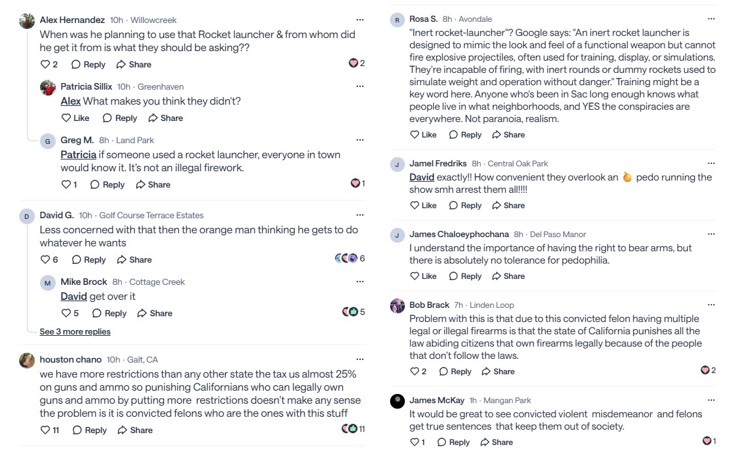Reply to Patricia Sillix's comment
734x474 pixels.
pos(119,118)
